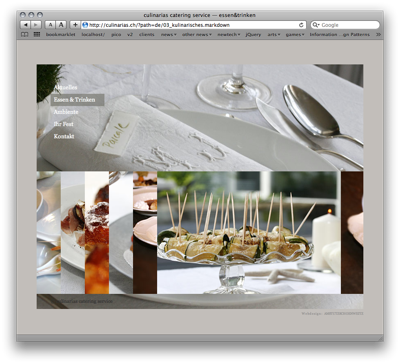This screenshot has height=364, width=400.
Task: Show hidden bookmarks with overflow chevron
Action: coord(378,34)
